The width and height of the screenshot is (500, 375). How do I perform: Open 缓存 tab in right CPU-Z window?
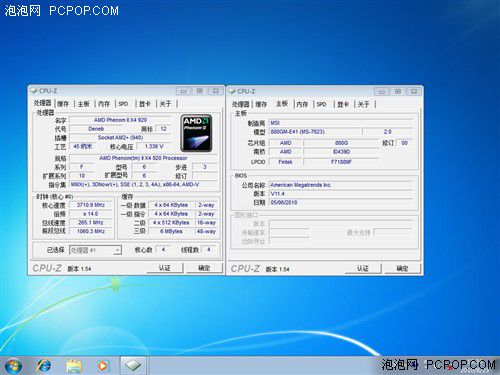261,104
